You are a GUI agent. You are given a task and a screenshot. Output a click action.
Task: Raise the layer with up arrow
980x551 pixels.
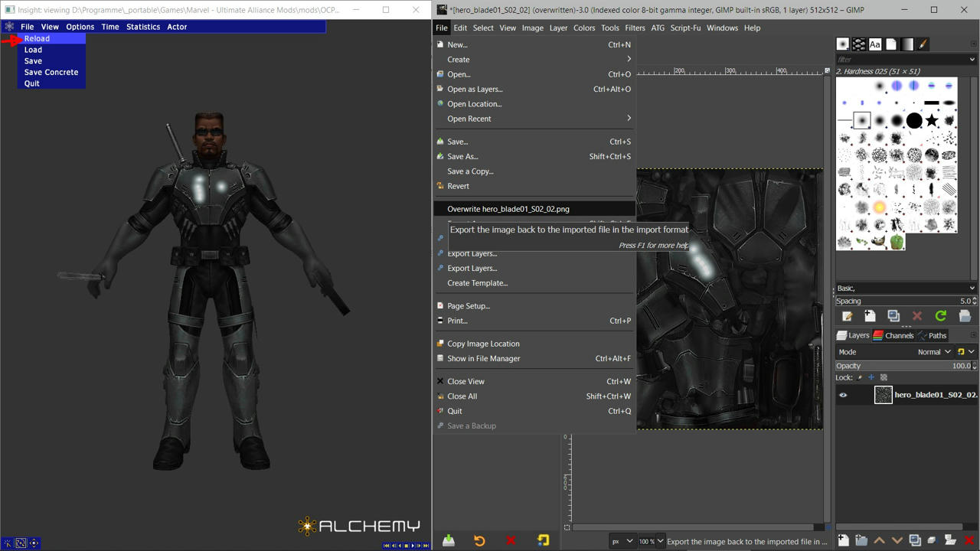tap(879, 541)
